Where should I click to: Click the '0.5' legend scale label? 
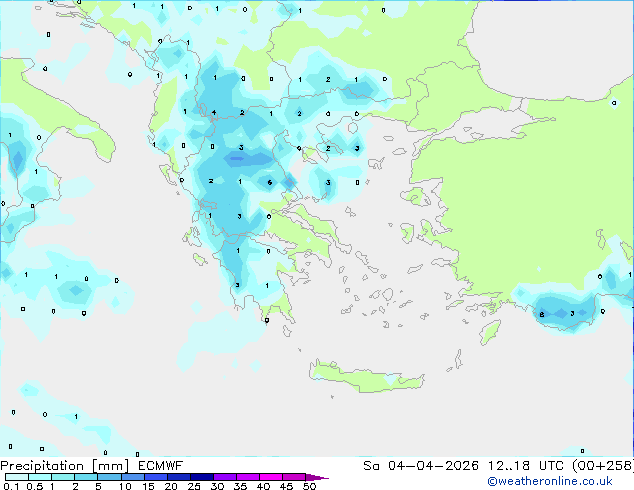click(x=34, y=486)
